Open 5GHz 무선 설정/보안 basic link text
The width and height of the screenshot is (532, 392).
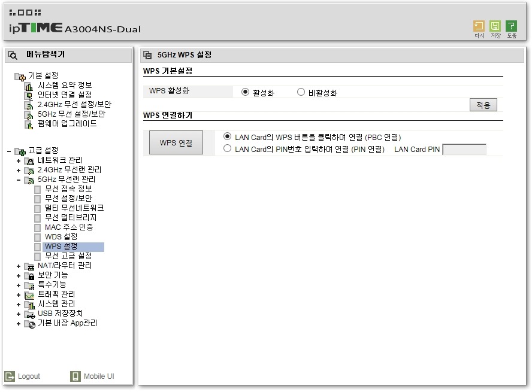[71, 114]
